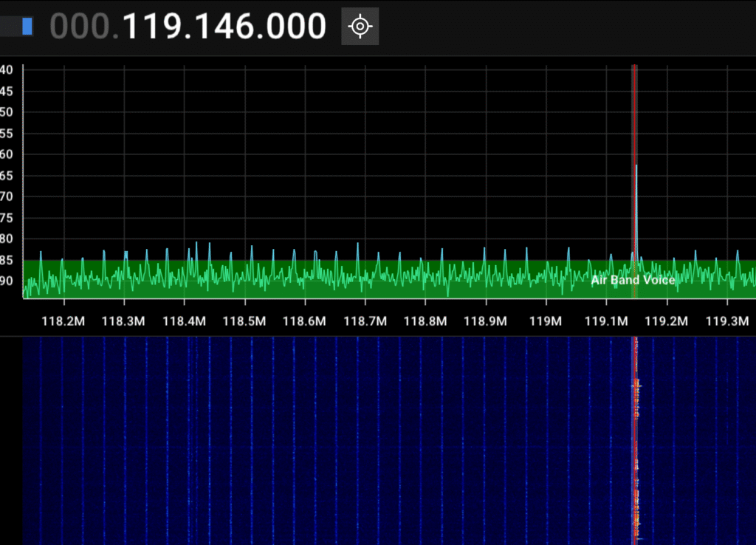756x545 pixels.
Task: Click the 118.7M frequency axis label
Action: 365,321
